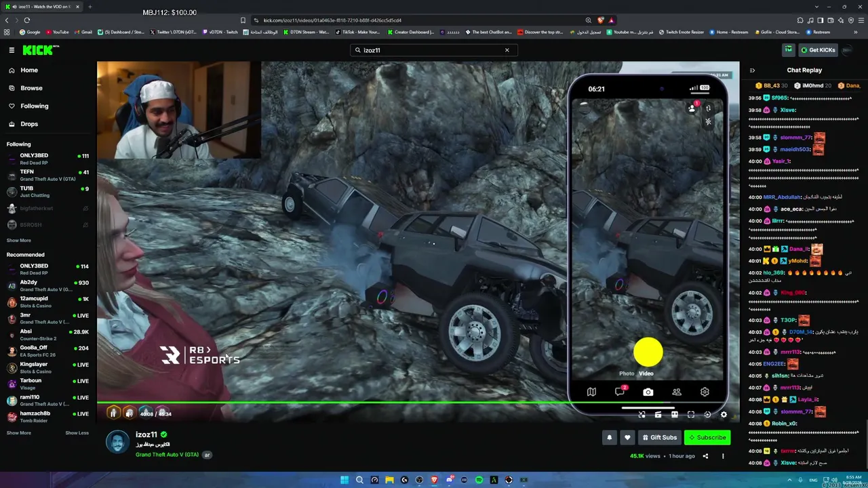Open the Kingslayer recommended channel
Viewport: 868px width, 488px height.
coord(47,367)
